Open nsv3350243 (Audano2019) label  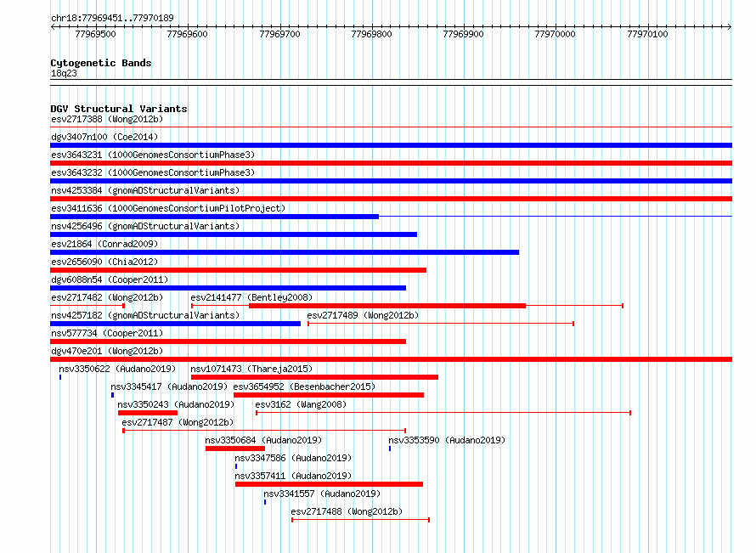[176, 404]
